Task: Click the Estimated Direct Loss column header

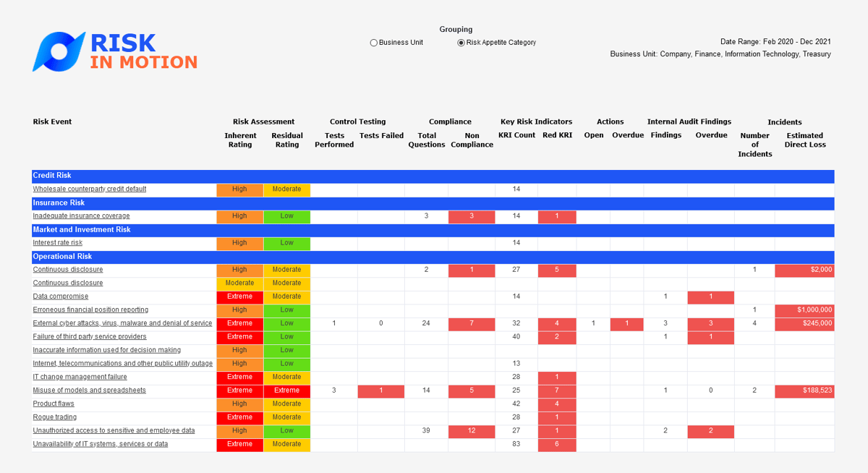Action: [804, 140]
